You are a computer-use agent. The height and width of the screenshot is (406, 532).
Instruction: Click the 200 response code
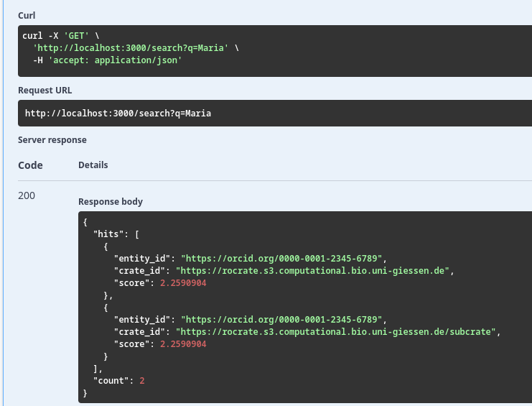click(x=27, y=195)
